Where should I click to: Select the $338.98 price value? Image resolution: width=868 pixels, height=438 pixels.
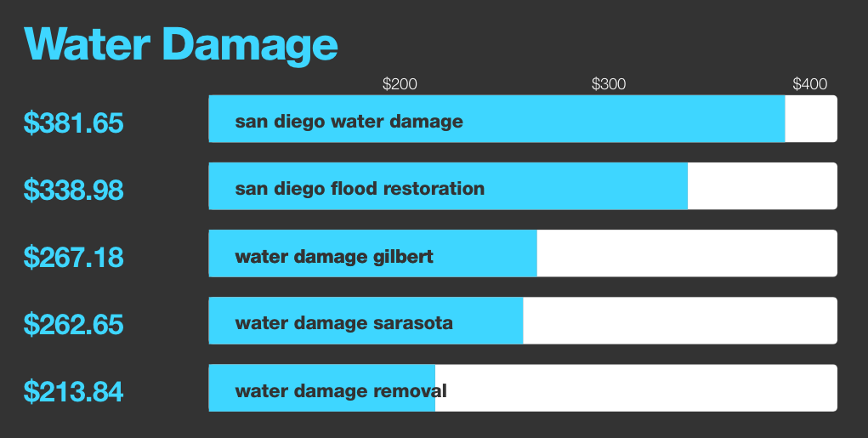[74, 190]
